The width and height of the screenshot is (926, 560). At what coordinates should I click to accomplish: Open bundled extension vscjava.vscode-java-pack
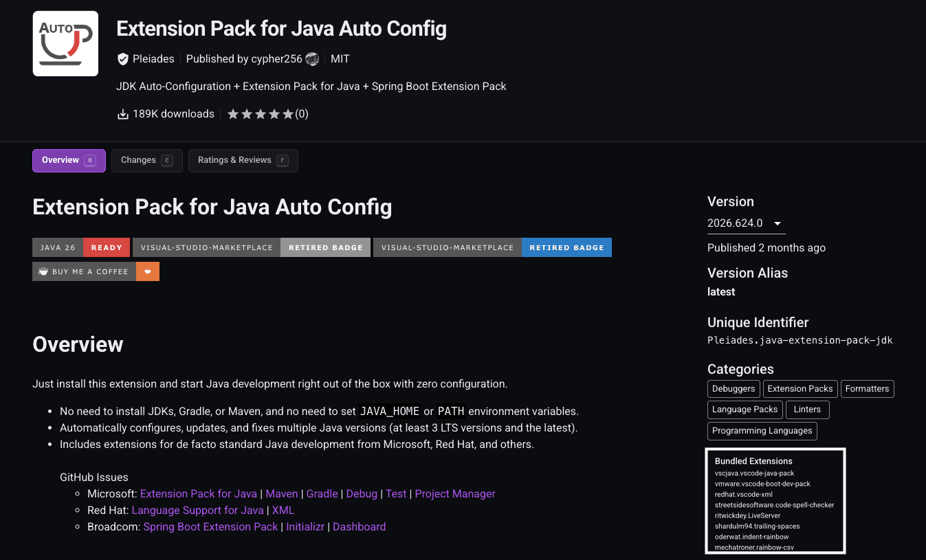[x=755, y=473]
